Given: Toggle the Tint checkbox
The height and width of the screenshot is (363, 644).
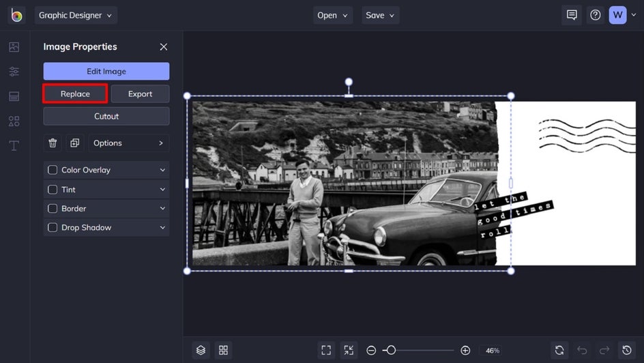Looking at the screenshot, I should click(x=53, y=190).
